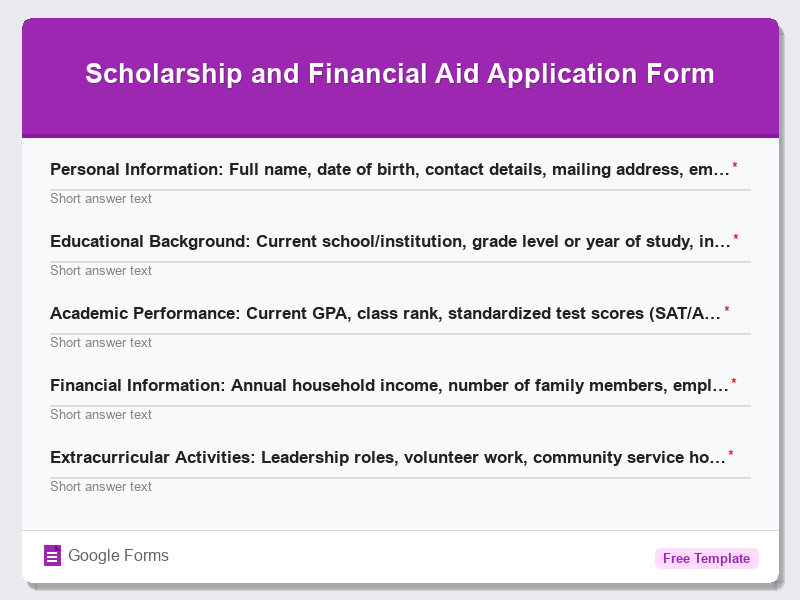Click the Educational Background question label
The image size is (800, 600).
pyautogui.click(x=390, y=241)
